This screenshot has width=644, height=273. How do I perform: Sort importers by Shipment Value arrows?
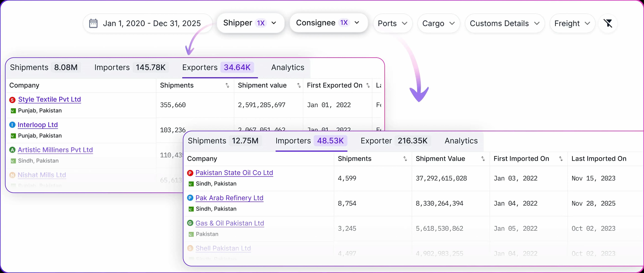pos(483,159)
